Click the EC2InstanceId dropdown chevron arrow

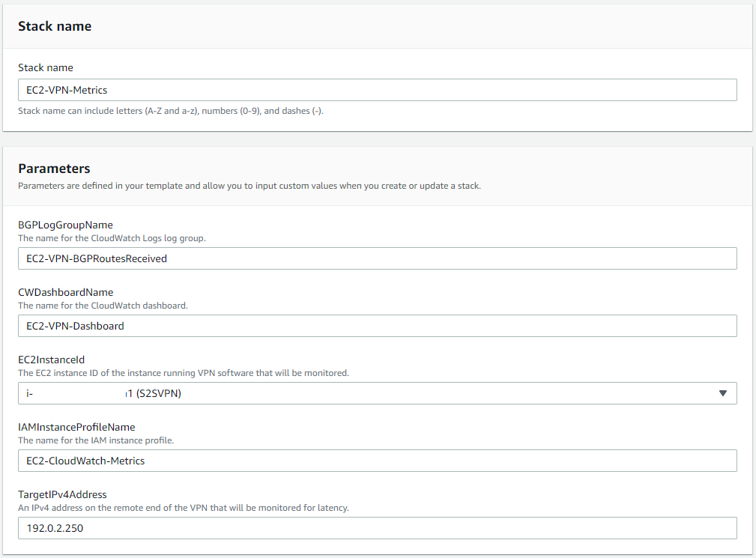tap(722, 393)
